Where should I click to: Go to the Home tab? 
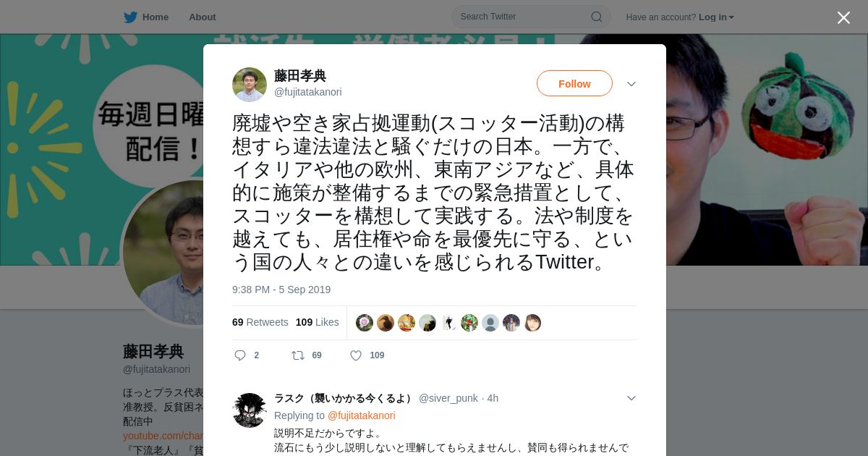(x=146, y=17)
